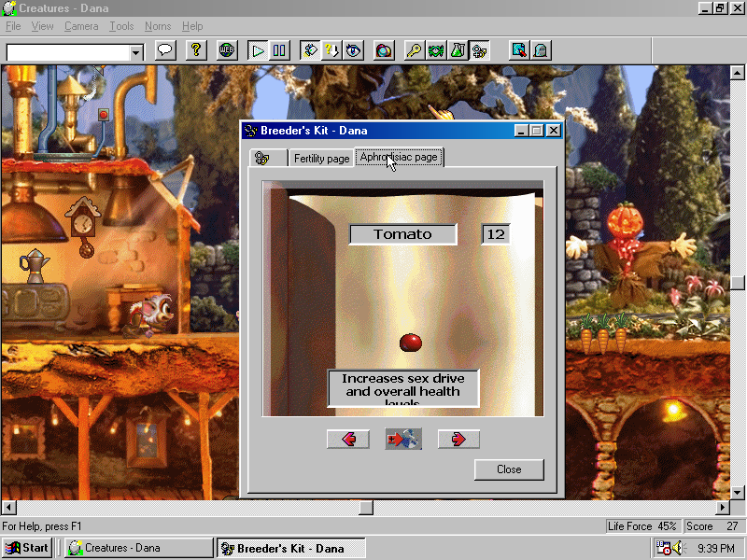Viewport: 747px width, 560px height.
Task: Click the Life Force 45% status
Action: (x=642, y=526)
